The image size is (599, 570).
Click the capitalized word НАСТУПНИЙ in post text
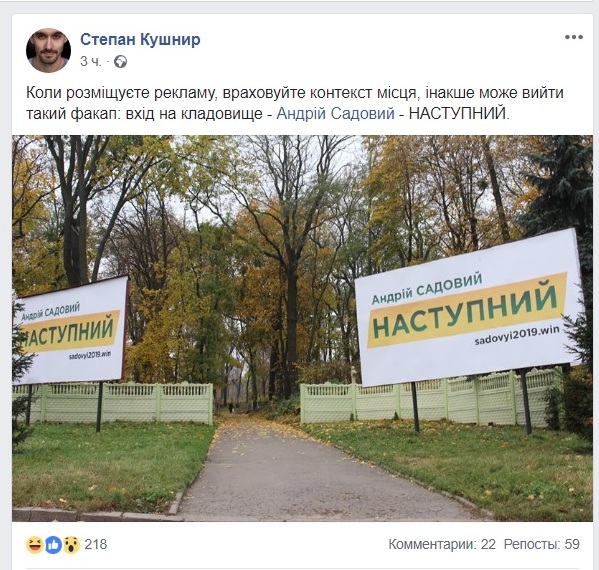[459, 113]
